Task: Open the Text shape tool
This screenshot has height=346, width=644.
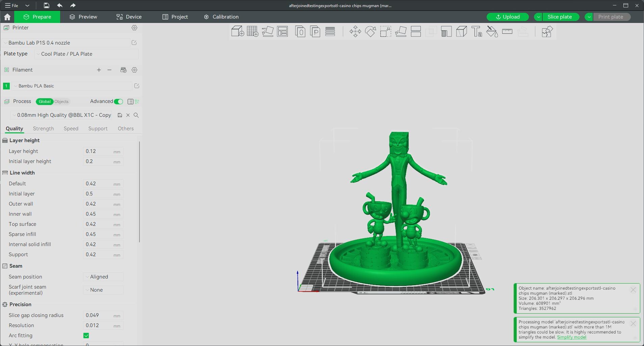Action: [476, 32]
